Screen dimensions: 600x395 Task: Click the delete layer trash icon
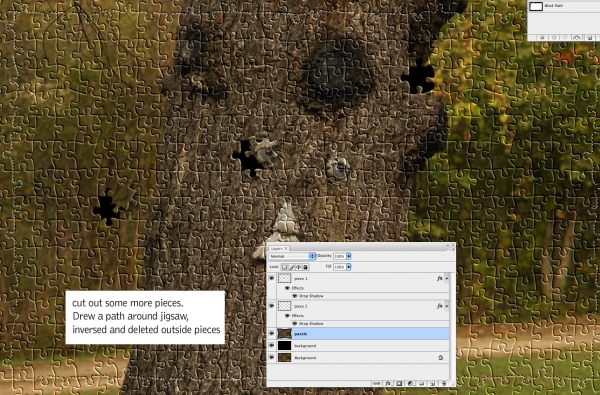pos(444,384)
